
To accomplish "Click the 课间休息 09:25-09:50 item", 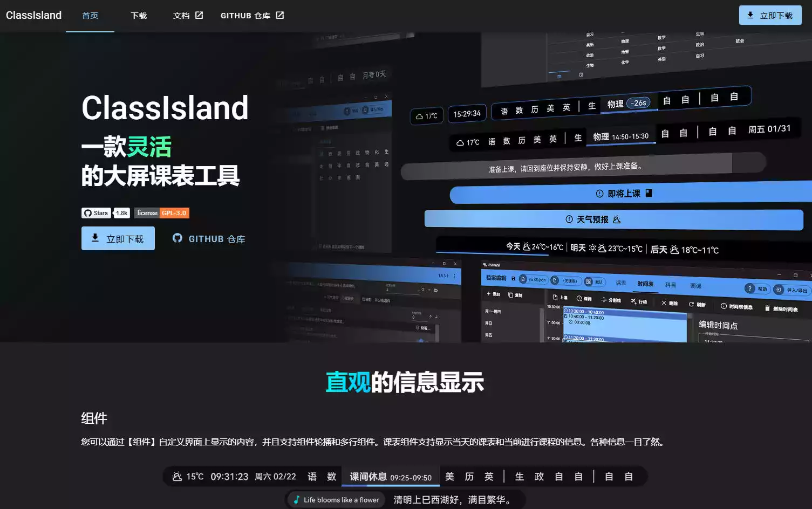I will pyautogui.click(x=391, y=477).
